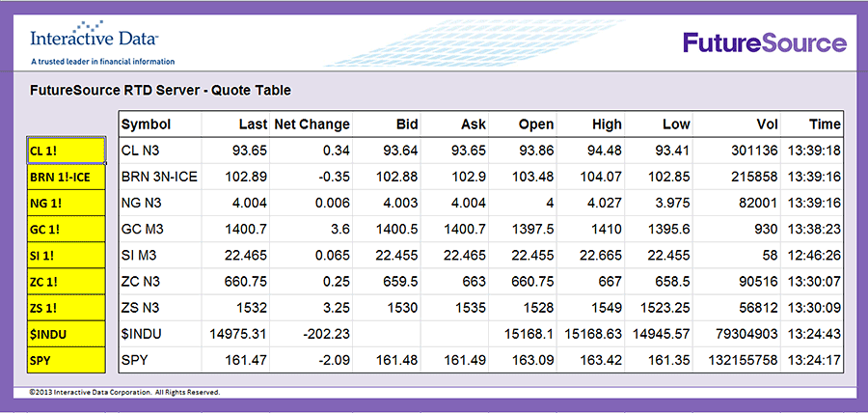Image resolution: width=868 pixels, height=413 pixels.
Task: Select the $INDU net change -202.23
Action: [325, 334]
